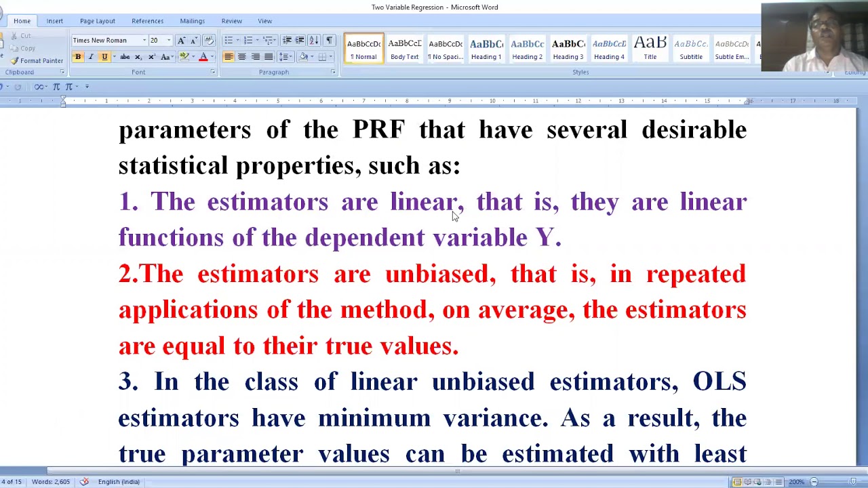The width and height of the screenshot is (868, 488).
Task: Decrease paragraph indent
Action: click(287, 41)
